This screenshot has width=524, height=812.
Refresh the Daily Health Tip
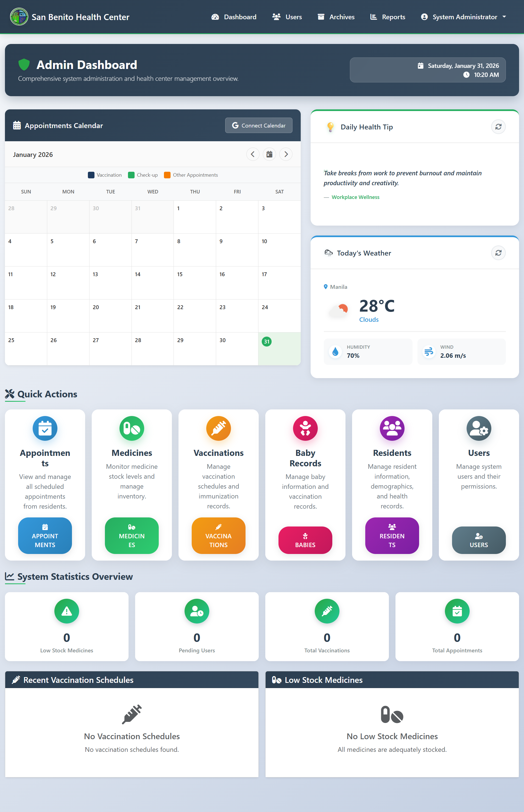[x=498, y=127]
